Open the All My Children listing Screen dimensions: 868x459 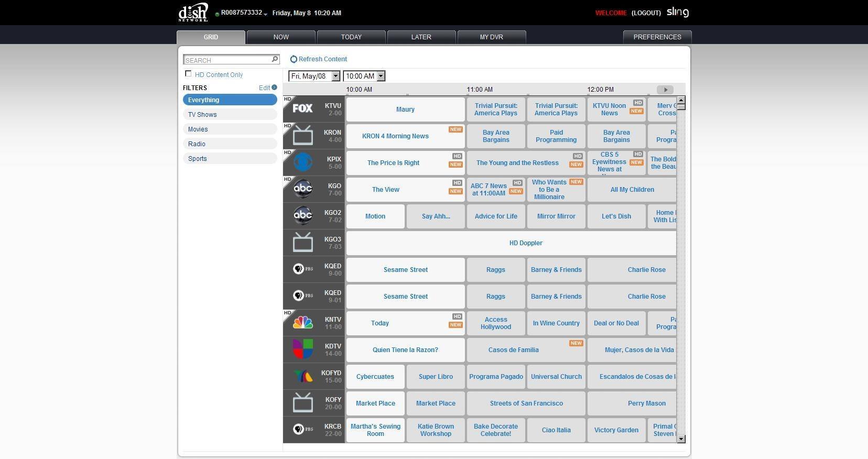(x=632, y=190)
